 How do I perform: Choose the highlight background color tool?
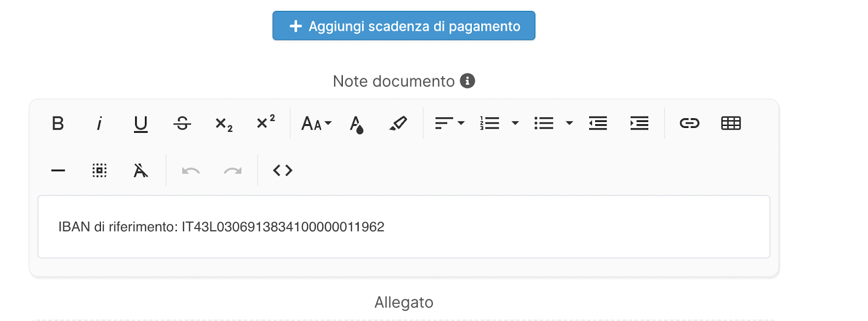pyautogui.click(x=398, y=124)
